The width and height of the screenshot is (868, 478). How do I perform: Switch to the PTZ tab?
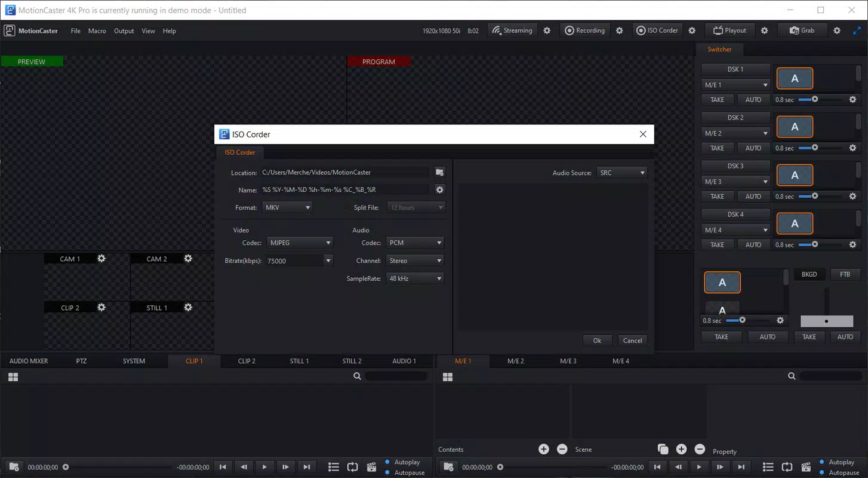(81, 361)
